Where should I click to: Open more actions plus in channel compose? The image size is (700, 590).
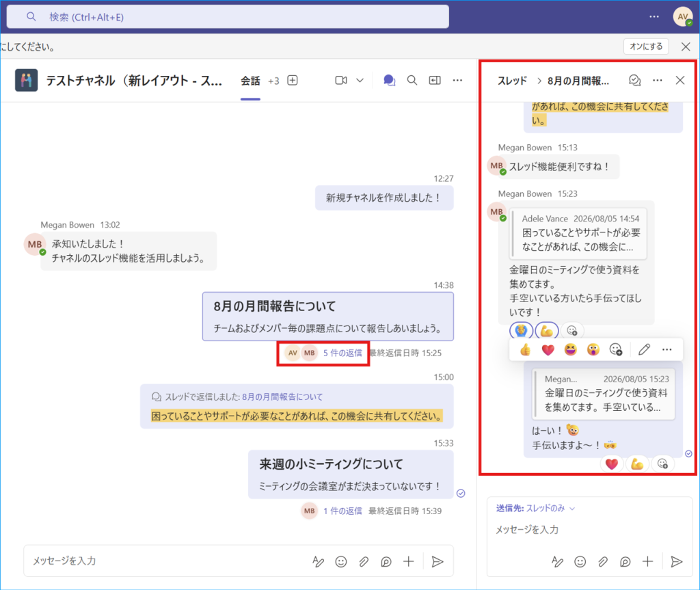(409, 562)
